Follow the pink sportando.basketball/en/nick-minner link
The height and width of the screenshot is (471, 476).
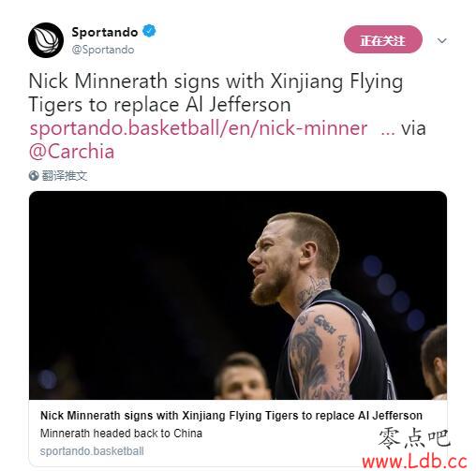(x=199, y=128)
